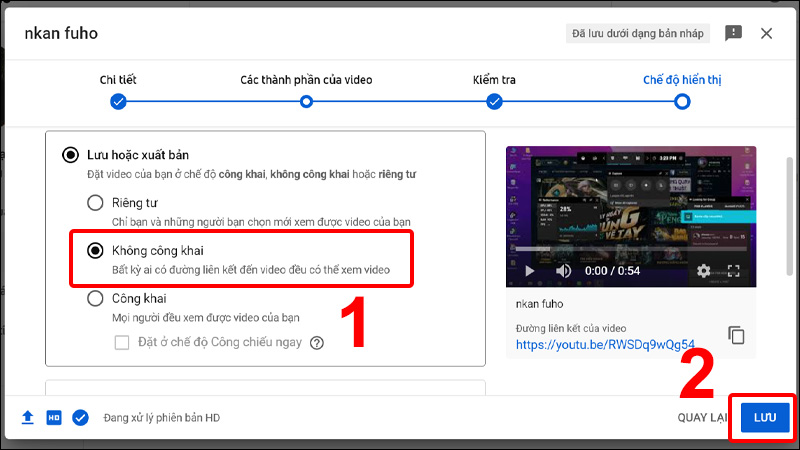
Task: Mute the preview player volume
Action: pyautogui.click(x=563, y=270)
